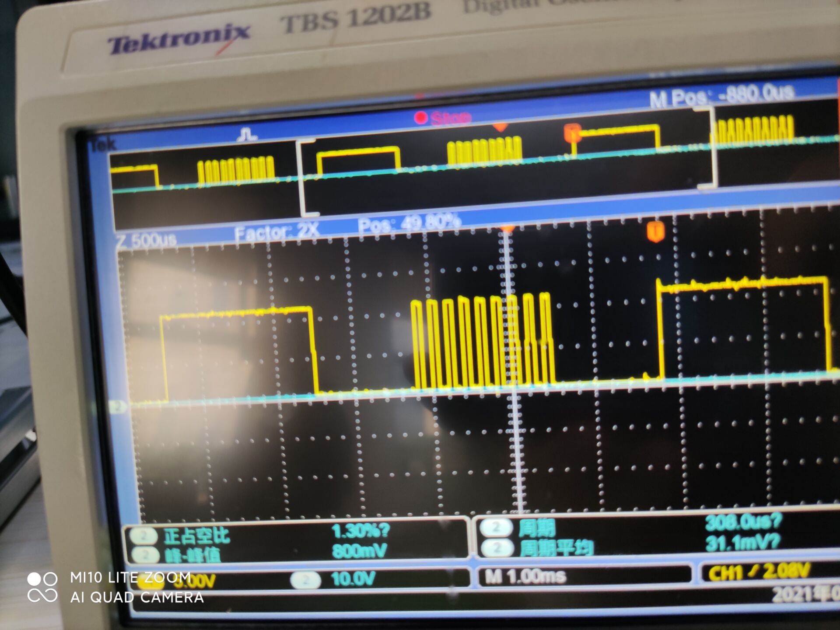Click the 800mV peak-to-peak value

pyautogui.click(x=360, y=551)
